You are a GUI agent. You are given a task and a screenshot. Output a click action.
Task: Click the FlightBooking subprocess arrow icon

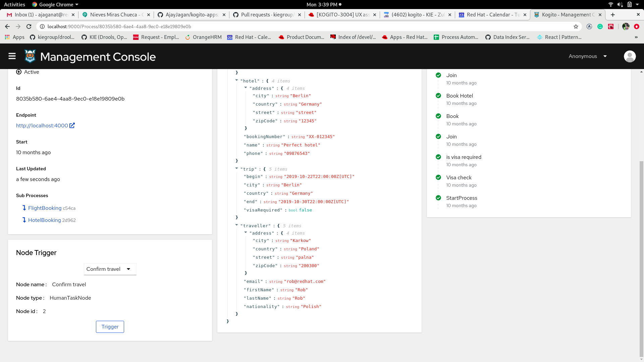(x=24, y=208)
